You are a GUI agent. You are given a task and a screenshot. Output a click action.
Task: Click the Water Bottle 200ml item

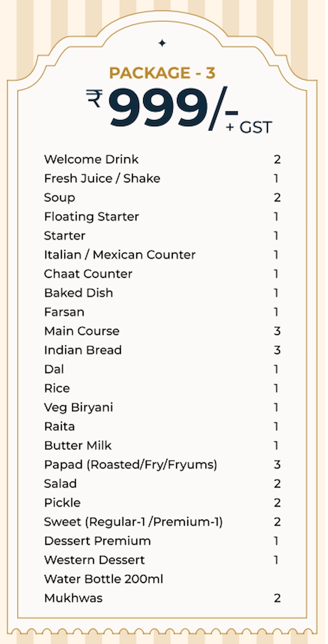point(104,579)
